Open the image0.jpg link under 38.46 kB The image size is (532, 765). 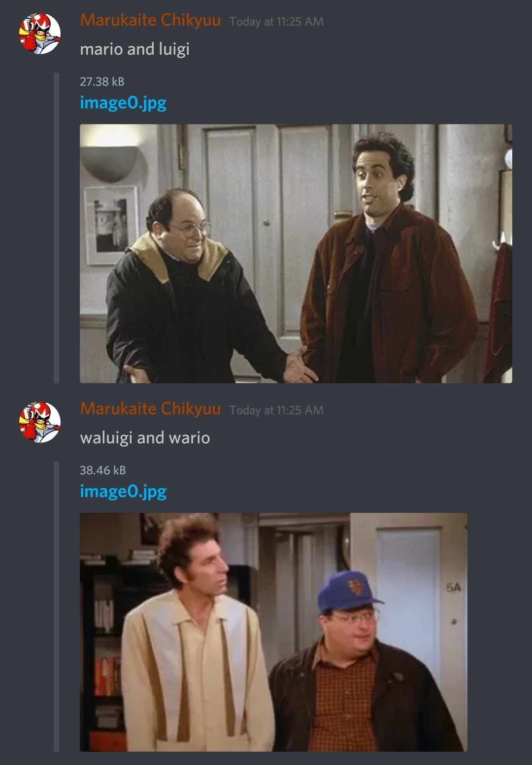(123, 492)
